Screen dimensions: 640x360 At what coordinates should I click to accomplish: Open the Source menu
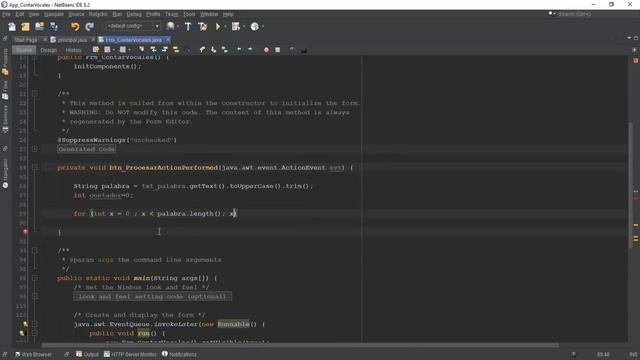(76, 14)
